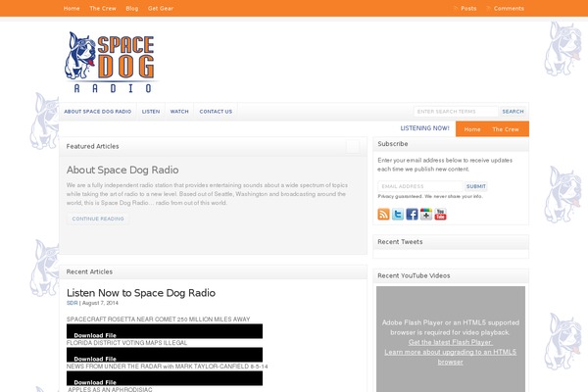
Task: Click the Search button
Action: (x=513, y=112)
